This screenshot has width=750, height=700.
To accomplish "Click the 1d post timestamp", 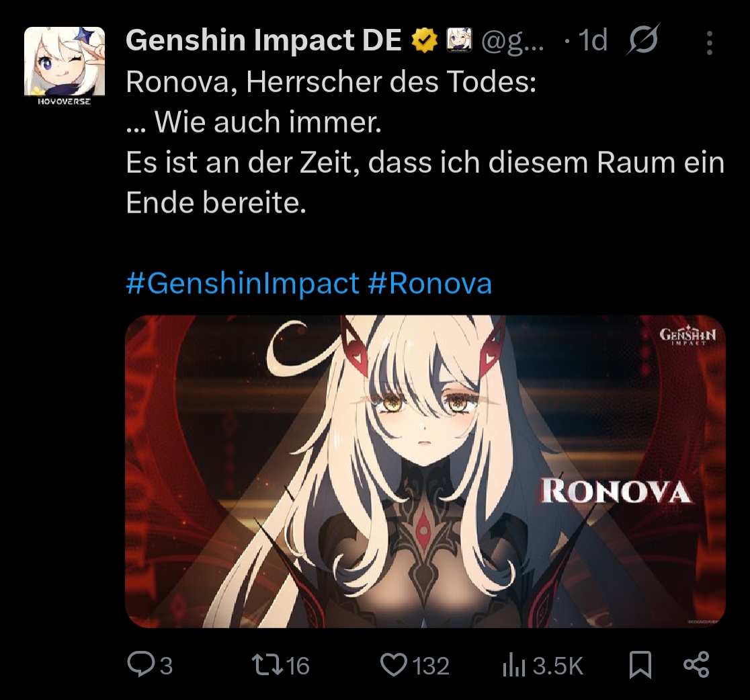I will click(593, 40).
